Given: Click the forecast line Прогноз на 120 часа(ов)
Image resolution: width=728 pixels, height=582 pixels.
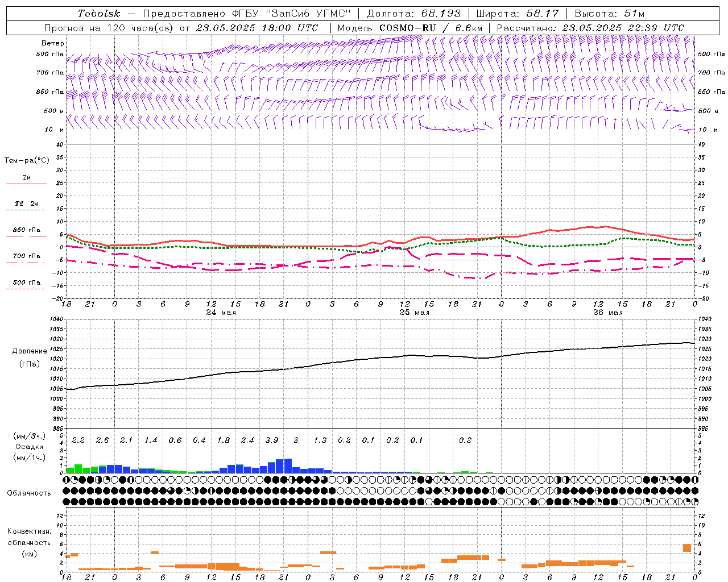Looking at the screenshot, I should [110, 28].
